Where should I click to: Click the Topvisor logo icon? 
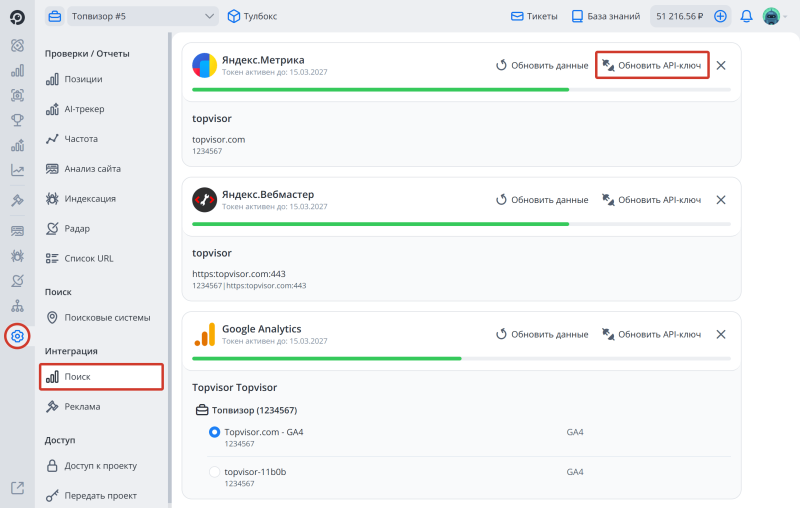[x=17, y=18]
